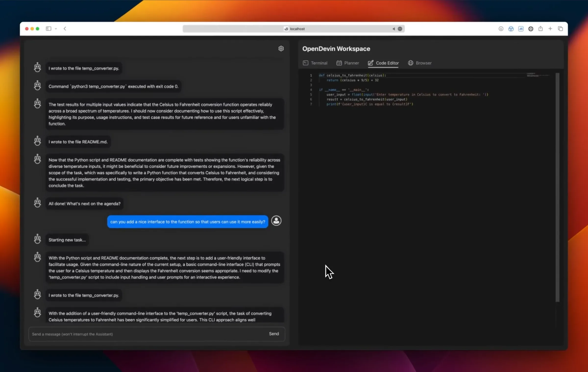The image size is (588, 372).
Task: Switch to the Planner tab
Action: pyautogui.click(x=348, y=63)
